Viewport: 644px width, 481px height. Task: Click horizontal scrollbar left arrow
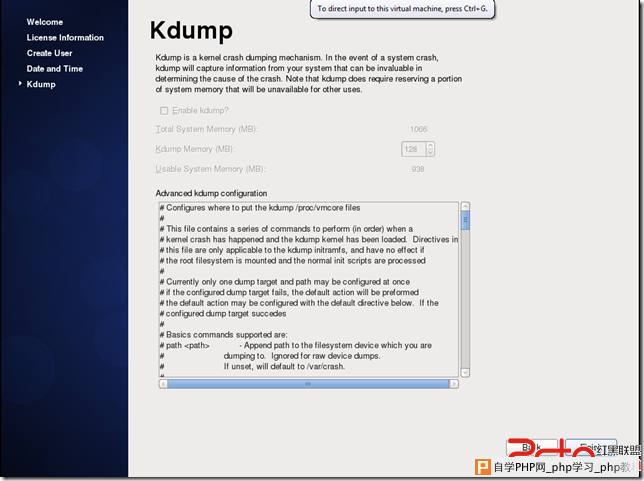tap(163, 384)
